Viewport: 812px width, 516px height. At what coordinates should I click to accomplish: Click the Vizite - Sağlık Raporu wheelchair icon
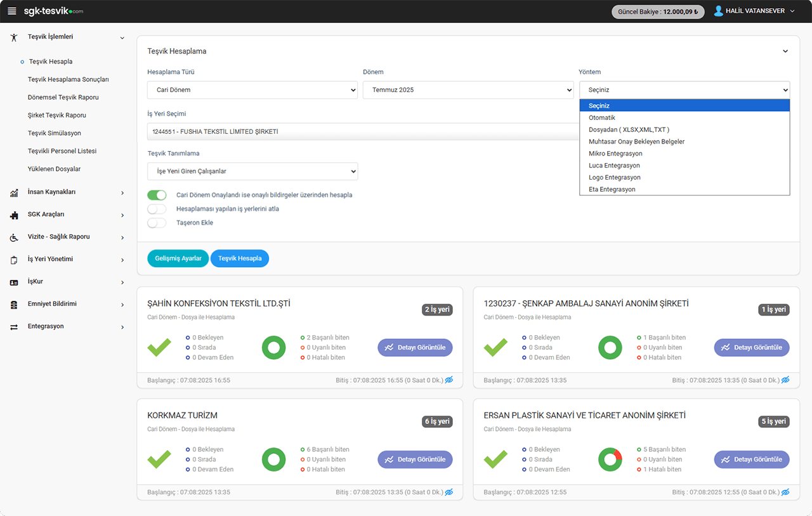pos(14,237)
